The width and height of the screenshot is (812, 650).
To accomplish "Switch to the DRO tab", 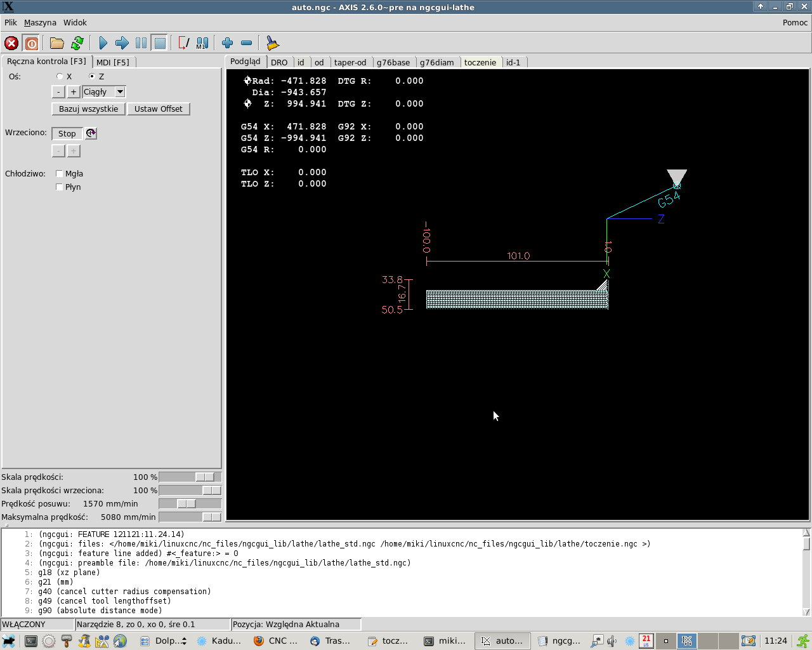I will point(279,62).
